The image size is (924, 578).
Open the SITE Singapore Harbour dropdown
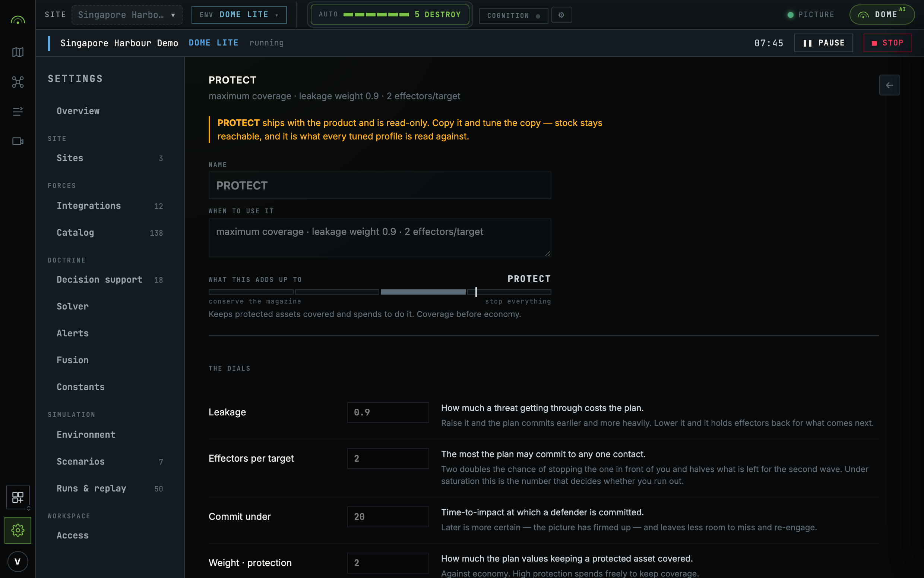pyautogui.click(x=127, y=15)
